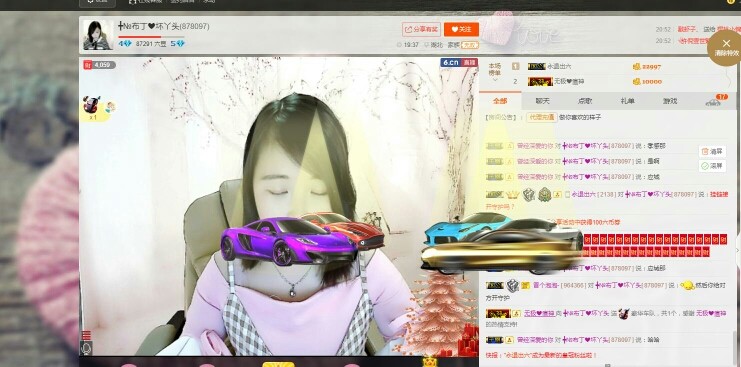Click the orange 关注 follow button
The width and height of the screenshot is (741, 367).
click(x=461, y=29)
